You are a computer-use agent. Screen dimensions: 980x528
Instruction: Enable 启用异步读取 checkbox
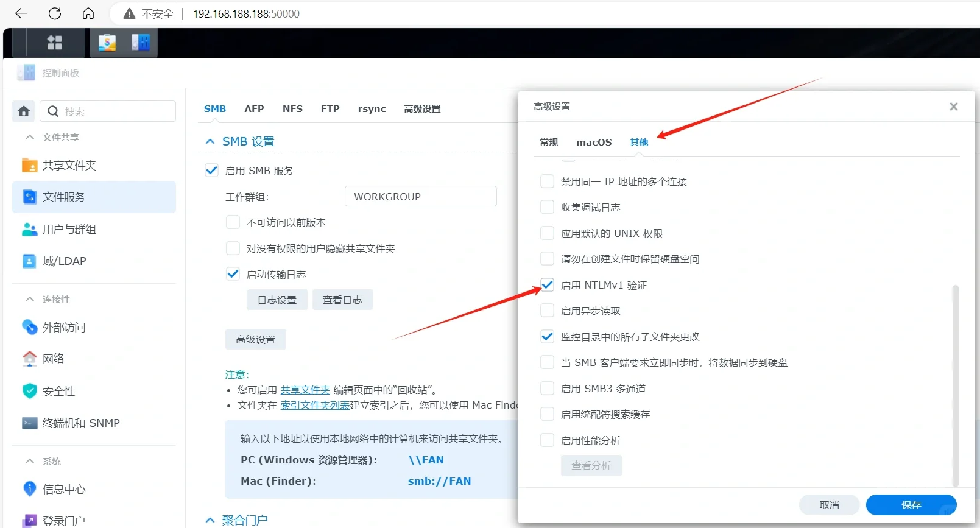[547, 311]
